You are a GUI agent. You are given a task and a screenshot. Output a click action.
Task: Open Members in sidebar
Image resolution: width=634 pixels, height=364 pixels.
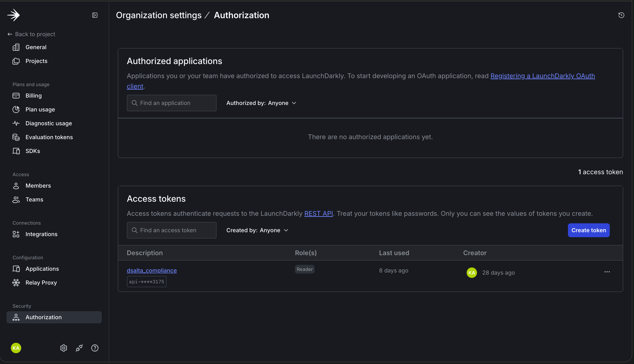tap(54, 186)
